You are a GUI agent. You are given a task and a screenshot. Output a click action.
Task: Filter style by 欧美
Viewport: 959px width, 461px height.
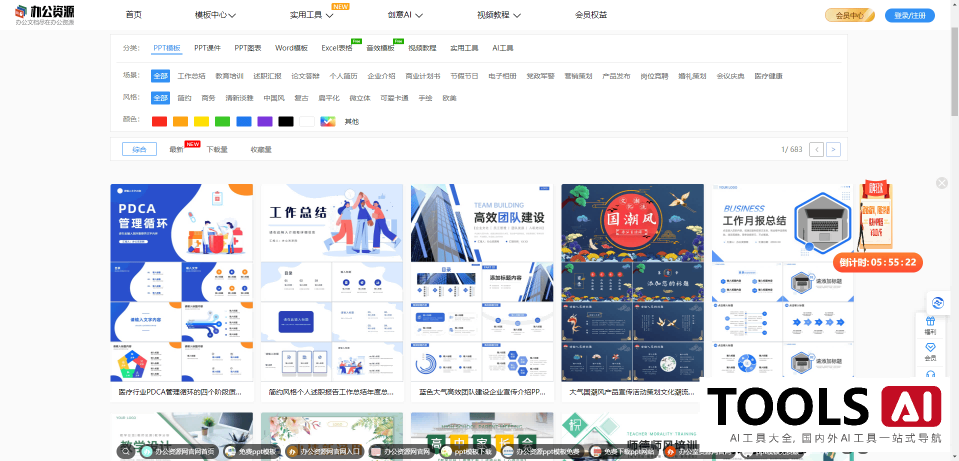[x=449, y=98]
